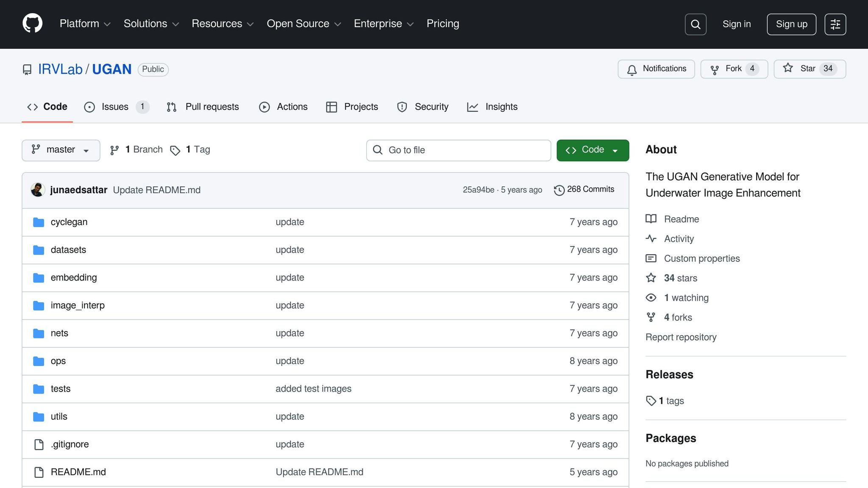This screenshot has height=488, width=868.
Task: Click the sliders icon beside Sign up
Action: click(x=835, y=24)
